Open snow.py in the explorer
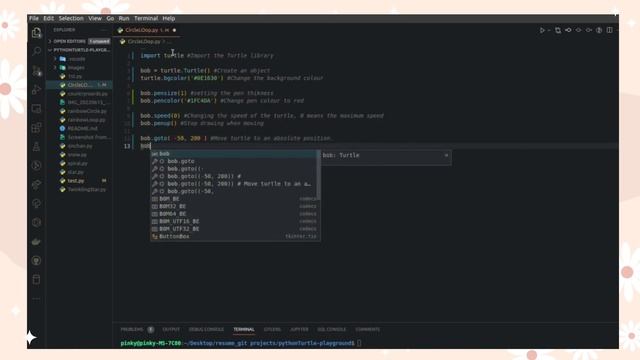Screen dimensions: 640x360 tap(79, 155)
